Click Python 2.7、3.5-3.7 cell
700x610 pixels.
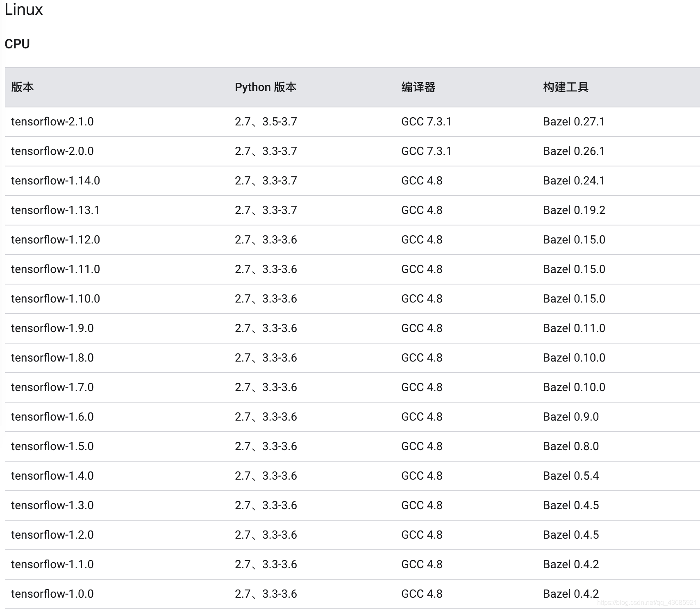point(266,122)
